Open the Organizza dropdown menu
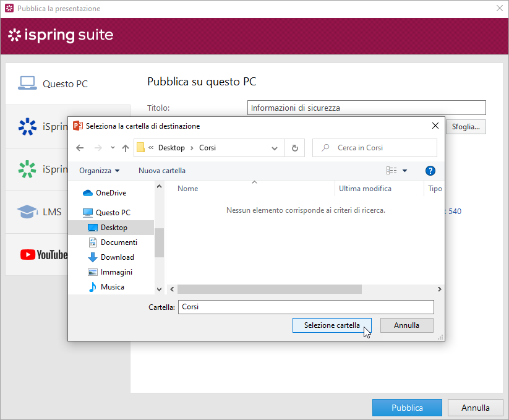The width and height of the screenshot is (509, 420). pyautogui.click(x=99, y=171)
